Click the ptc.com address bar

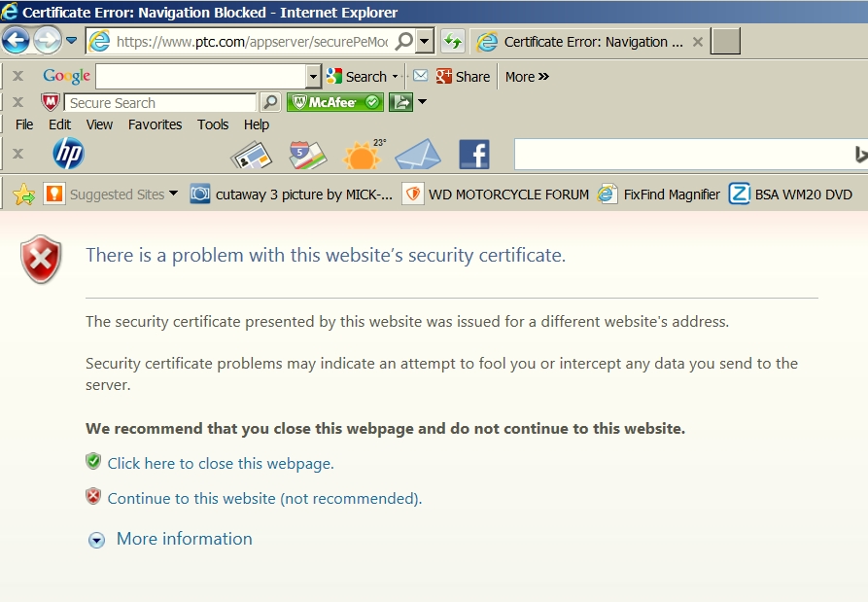pyautogui.click(x=252, y=42)
